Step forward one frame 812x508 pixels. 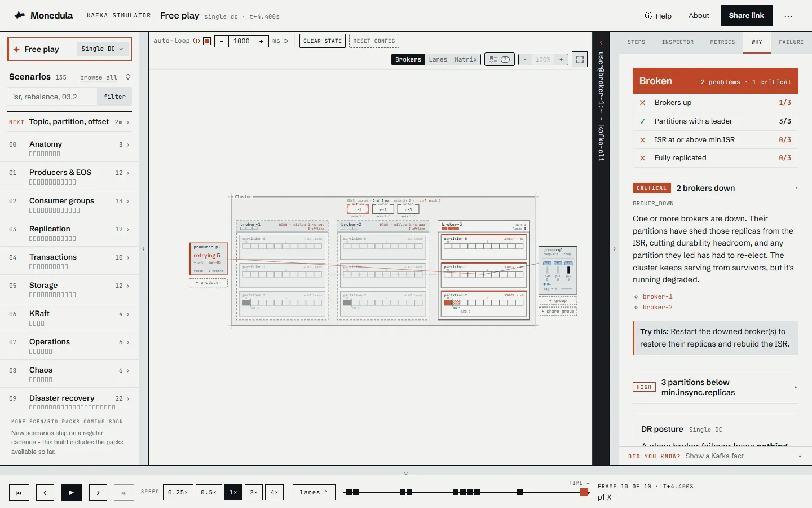point(98,492)
